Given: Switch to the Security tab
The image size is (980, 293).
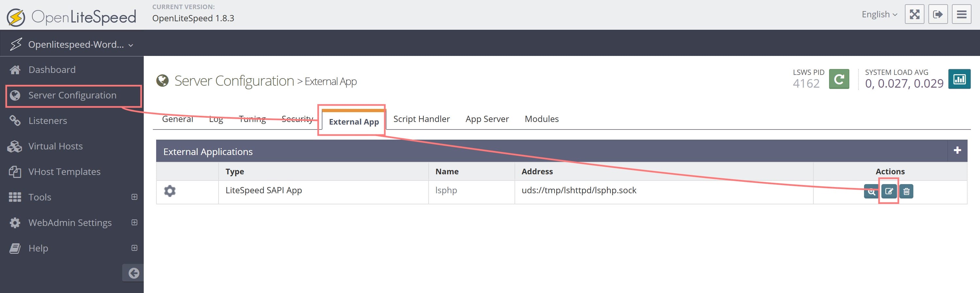Looking at the screenshot, I should (x=298, y=119).
